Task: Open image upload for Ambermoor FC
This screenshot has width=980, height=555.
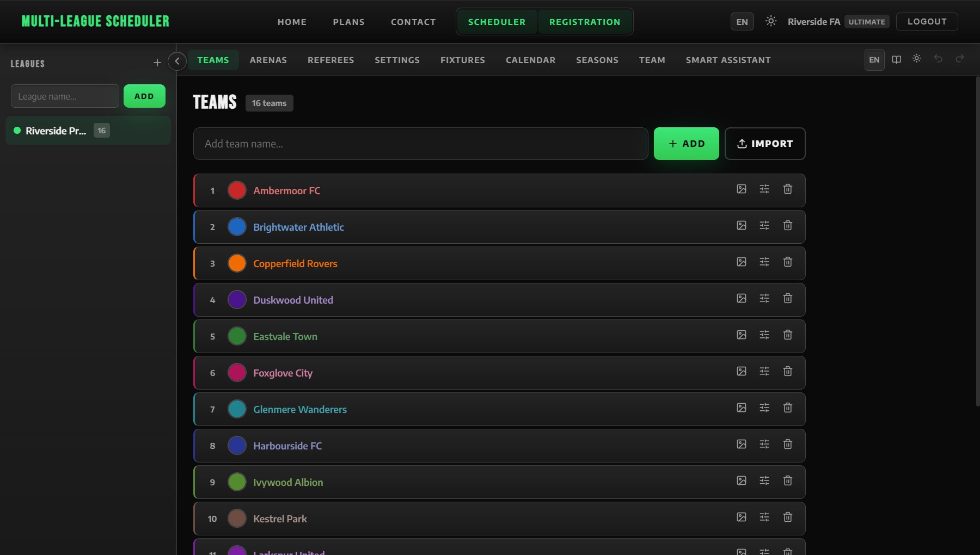Action: pos(742,189)
